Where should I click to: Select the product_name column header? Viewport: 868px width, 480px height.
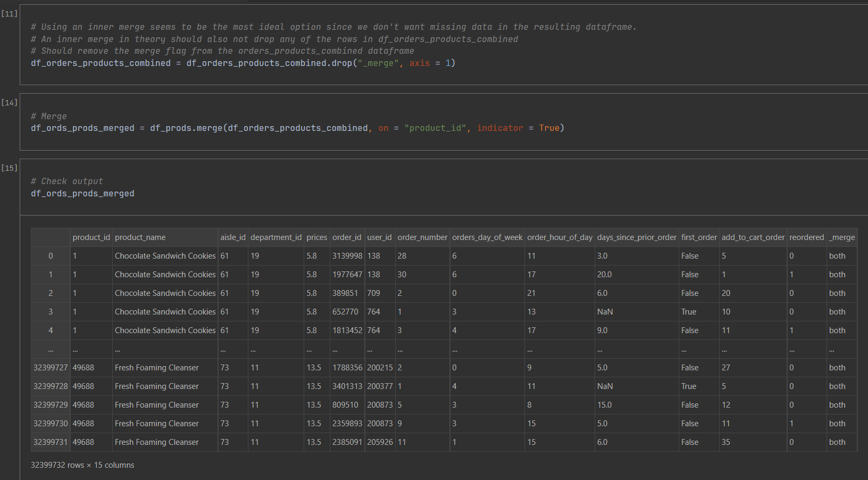click(140, 237)
